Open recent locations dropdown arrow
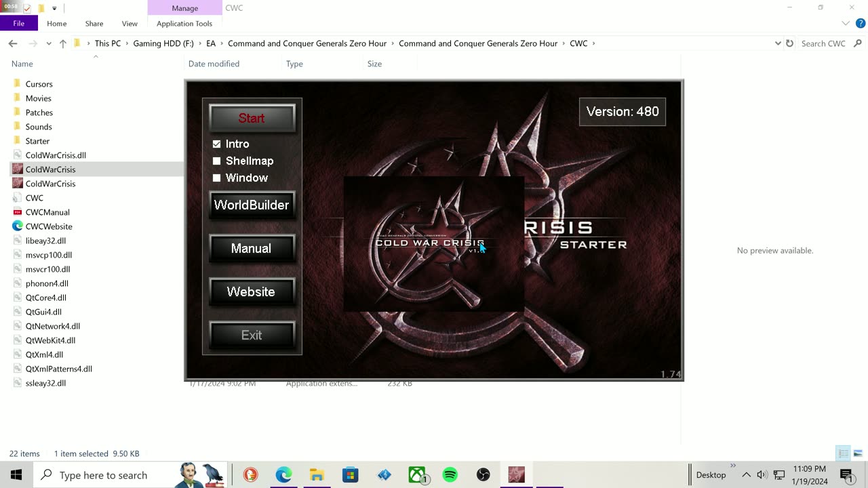Viewport: 868px width, 488px height. [x=48, y=43]
